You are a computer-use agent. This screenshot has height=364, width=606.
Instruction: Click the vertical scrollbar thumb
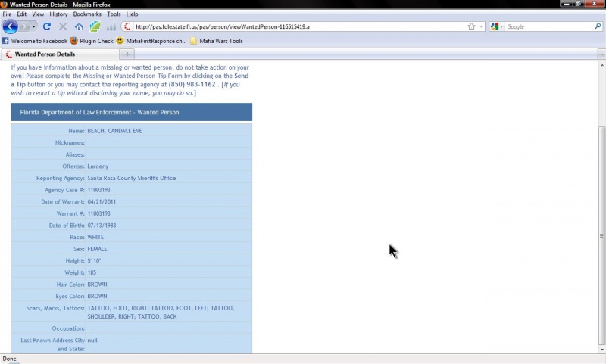click(x=601, y=235)
